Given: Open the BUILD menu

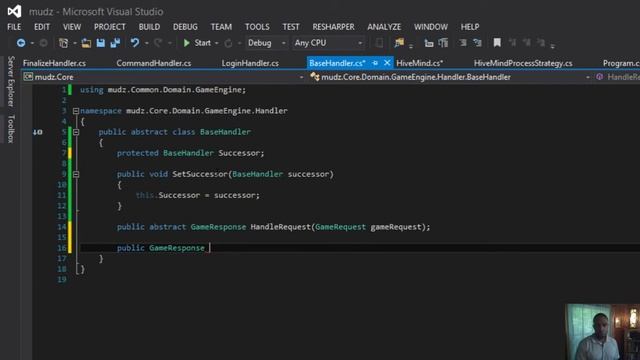Looking at the screenshot, I should point(149,27).
